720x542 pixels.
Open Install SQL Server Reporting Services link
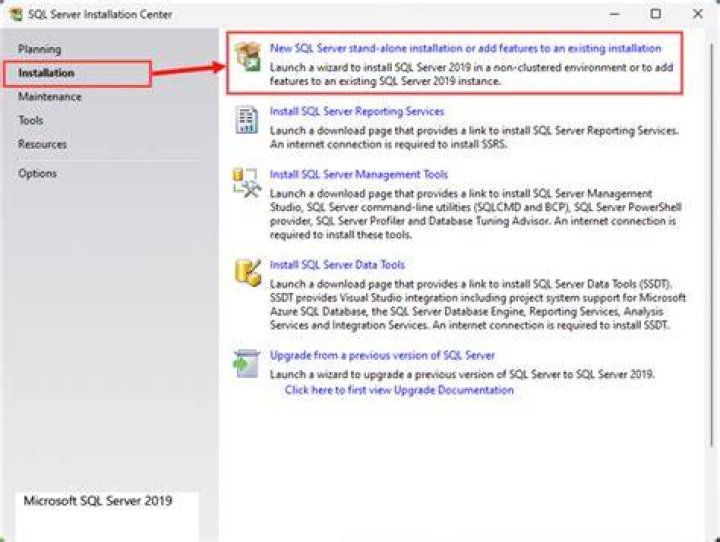tap(357, 112)
